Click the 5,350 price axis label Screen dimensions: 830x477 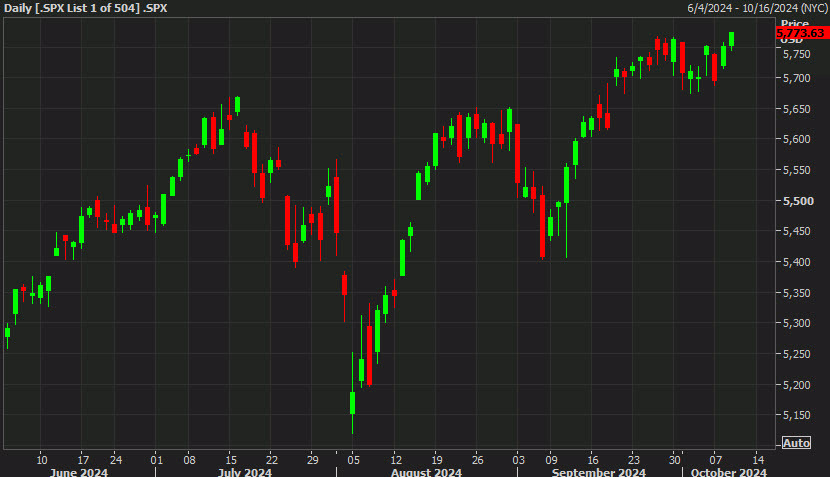pos(797,293)
